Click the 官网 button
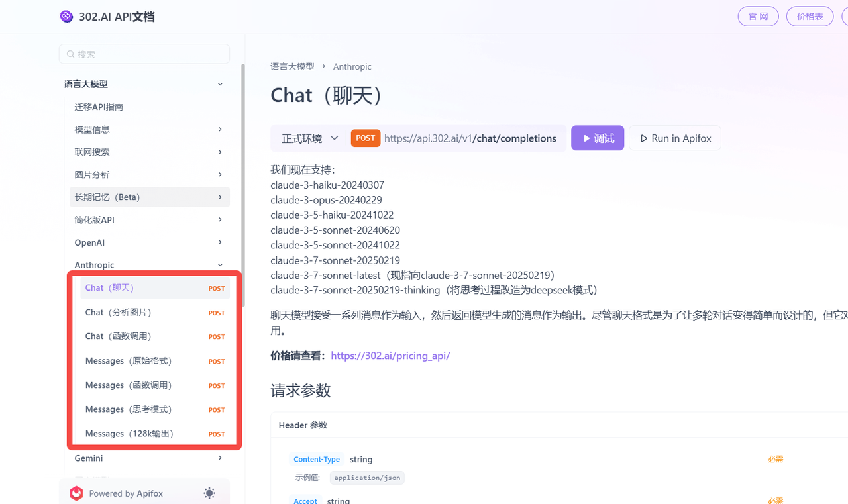 758,17
